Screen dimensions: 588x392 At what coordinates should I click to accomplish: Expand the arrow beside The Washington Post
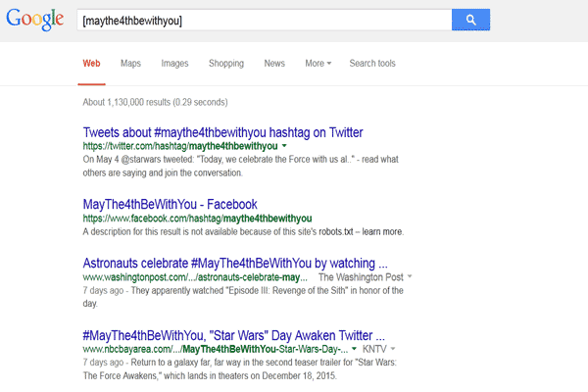(410, 276)
